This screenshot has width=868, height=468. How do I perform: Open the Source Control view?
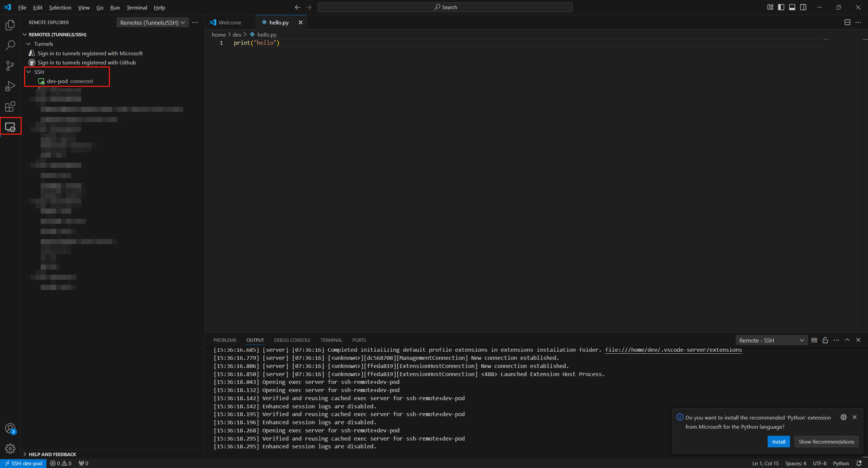point(10,66)
